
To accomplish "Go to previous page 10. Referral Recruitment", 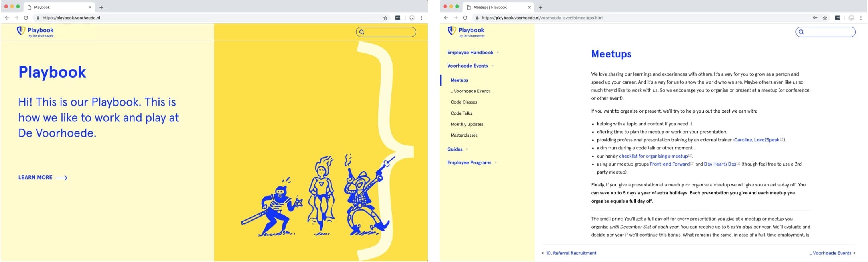I will [x=569, y=253].
